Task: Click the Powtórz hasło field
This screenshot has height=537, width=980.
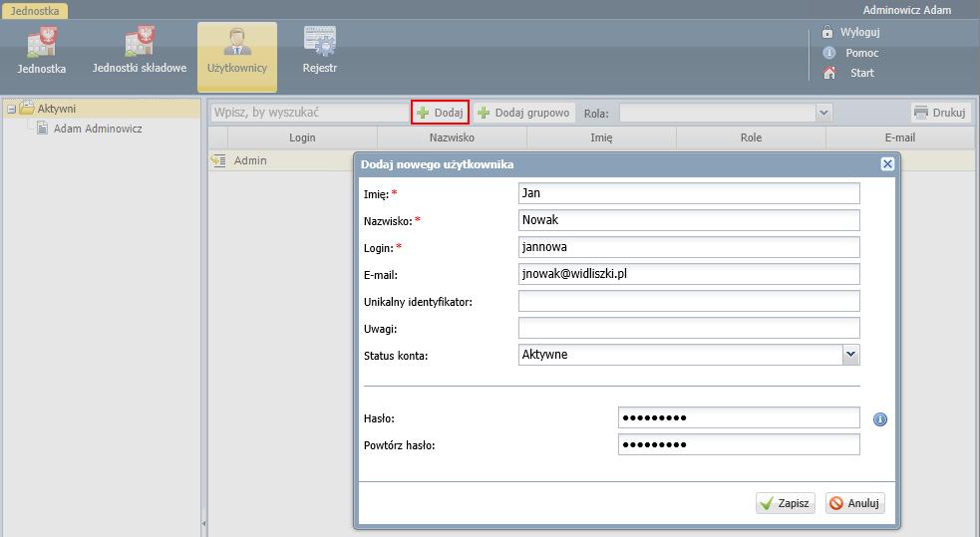Action: 739,444
